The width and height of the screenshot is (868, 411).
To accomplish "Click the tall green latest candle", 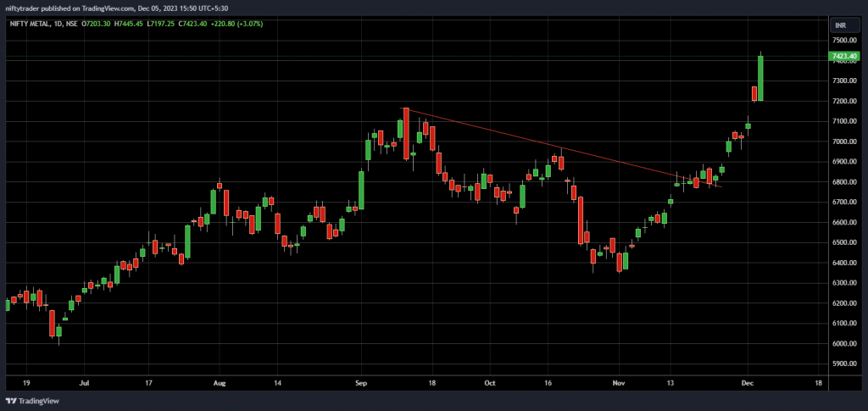I will pos(760,78).
